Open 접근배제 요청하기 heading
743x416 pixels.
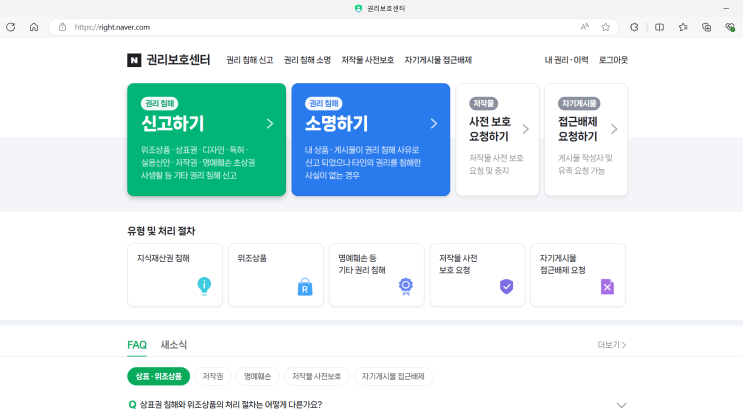click(578, 129)
